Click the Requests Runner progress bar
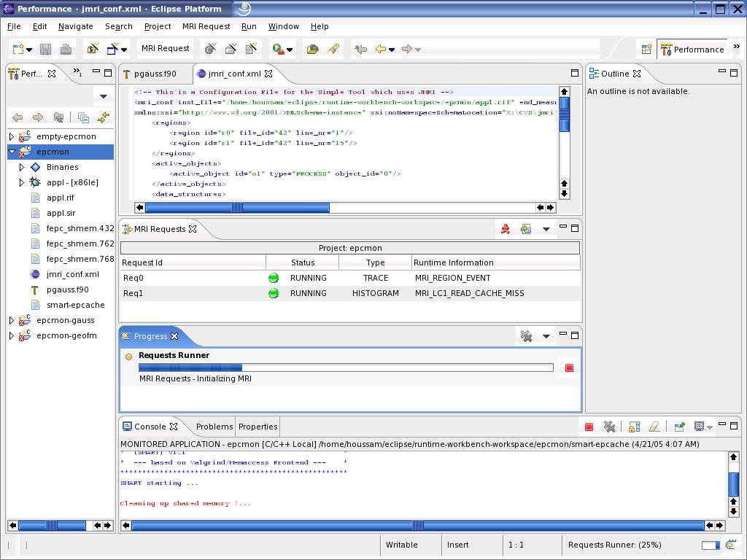The width and height of the screenshot is (747, 560). (346, 367)
